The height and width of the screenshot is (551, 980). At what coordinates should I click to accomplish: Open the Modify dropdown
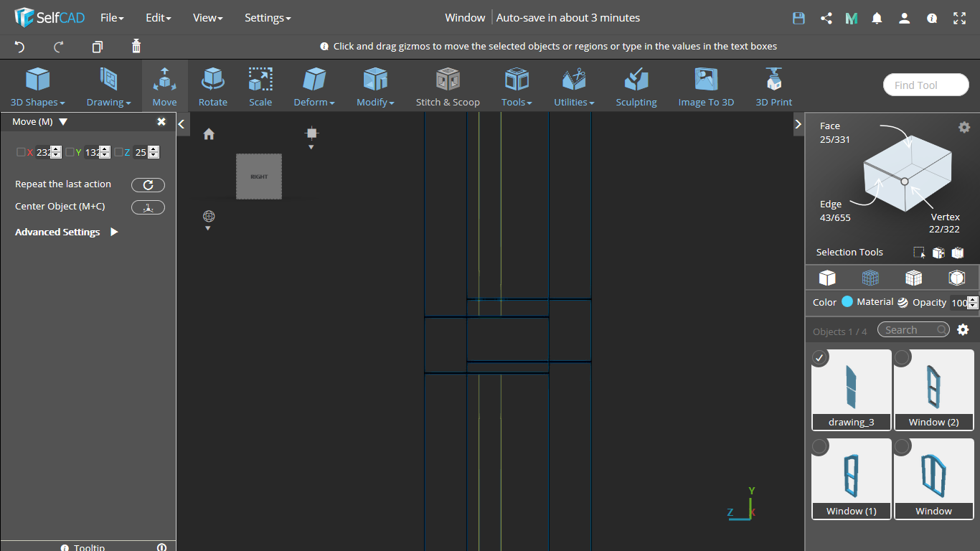[375, 86]
